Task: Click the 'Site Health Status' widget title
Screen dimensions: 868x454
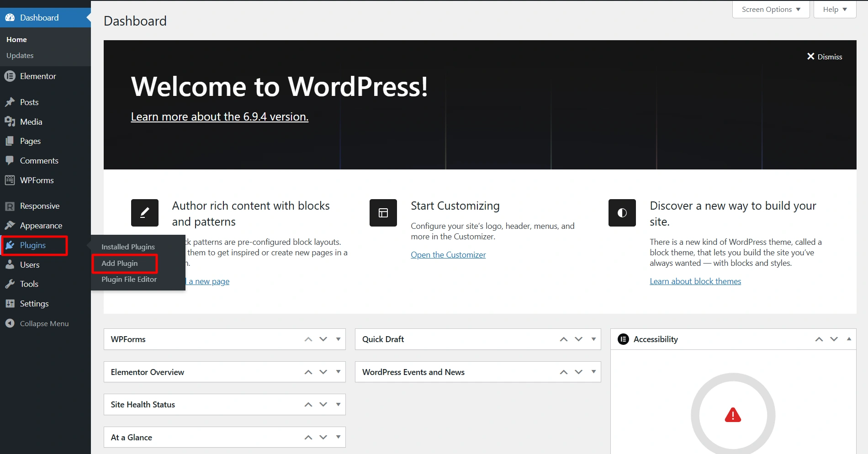Action: (x=143, y=405)
